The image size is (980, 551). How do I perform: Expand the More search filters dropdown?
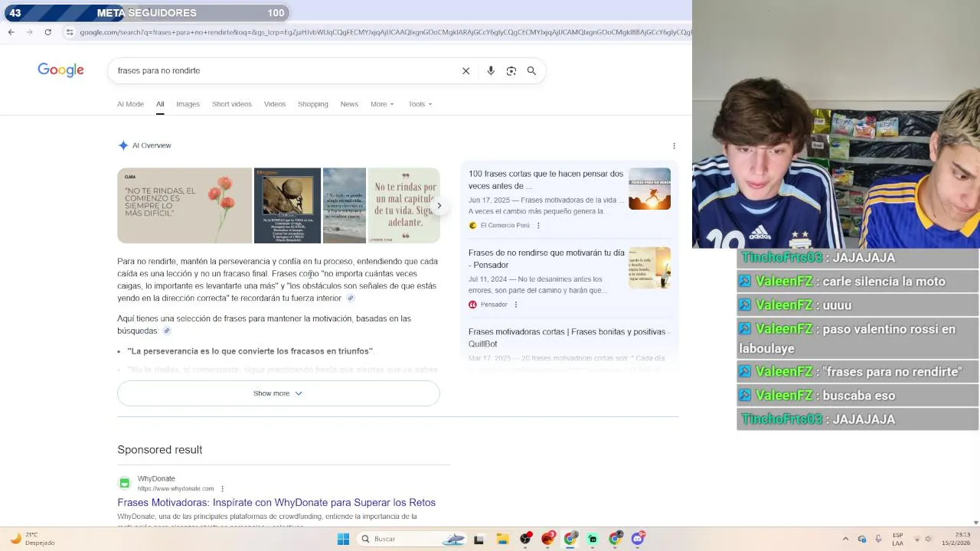(x=382, y=104)
